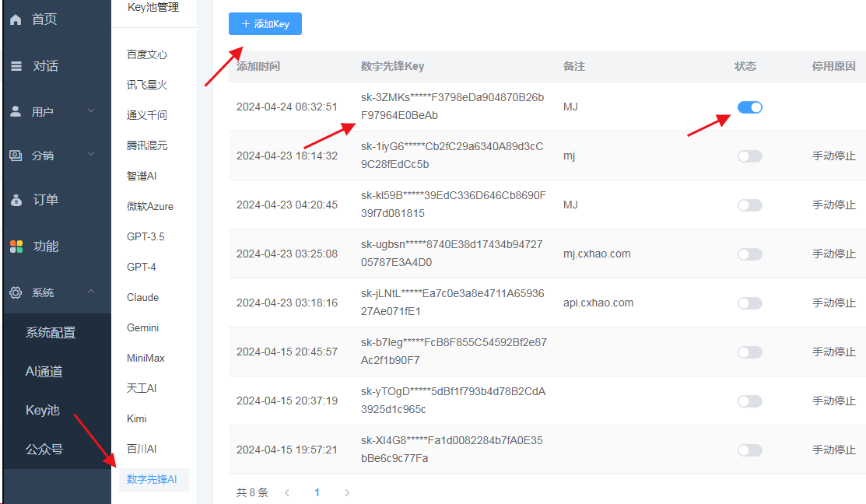Go to previous page arrow in pagination
Screen dimensions: 866x504
(x=287, y=492)
